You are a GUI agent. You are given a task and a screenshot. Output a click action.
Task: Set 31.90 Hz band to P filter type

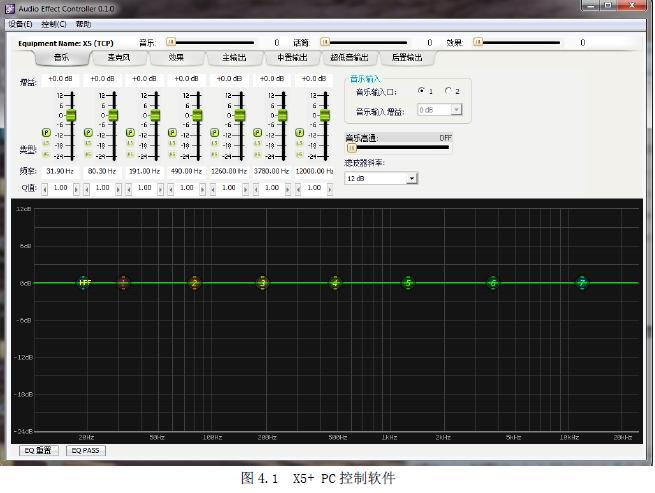(46, 133)
